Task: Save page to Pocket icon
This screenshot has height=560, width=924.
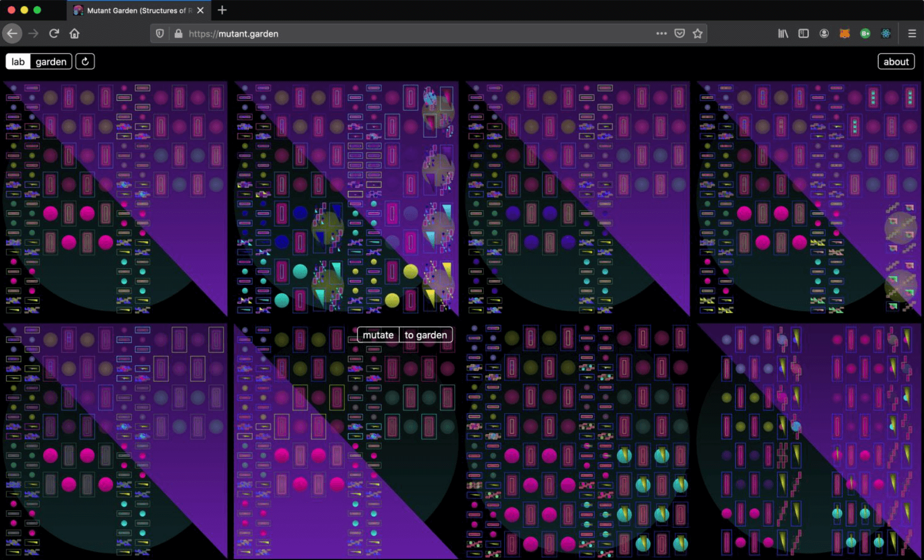Action: (x=679, y=34)
